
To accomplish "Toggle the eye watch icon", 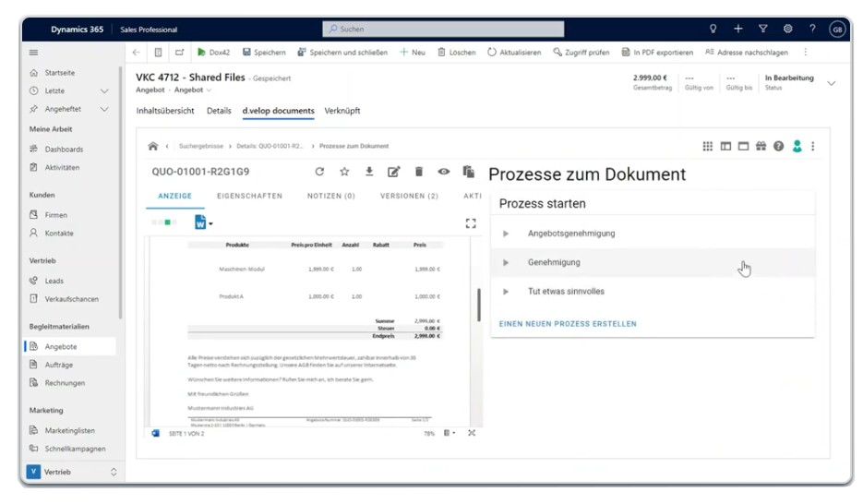I will pos(444,172).
